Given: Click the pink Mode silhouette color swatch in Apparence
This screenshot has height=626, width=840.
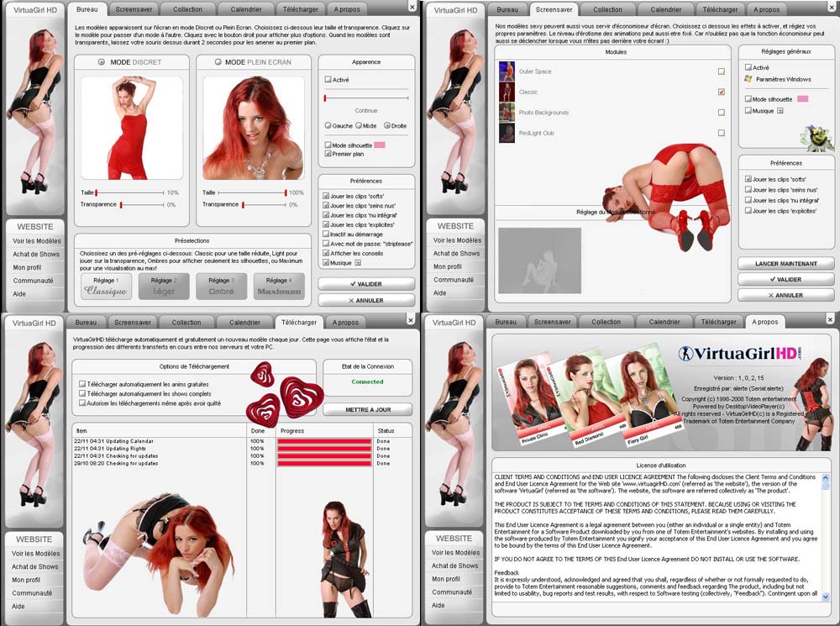Looking at the screenshot, I should [x=380, y=145].
